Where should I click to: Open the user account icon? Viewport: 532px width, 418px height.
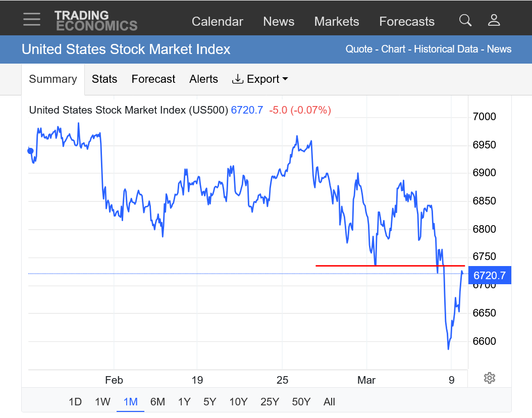pos(494,21)
